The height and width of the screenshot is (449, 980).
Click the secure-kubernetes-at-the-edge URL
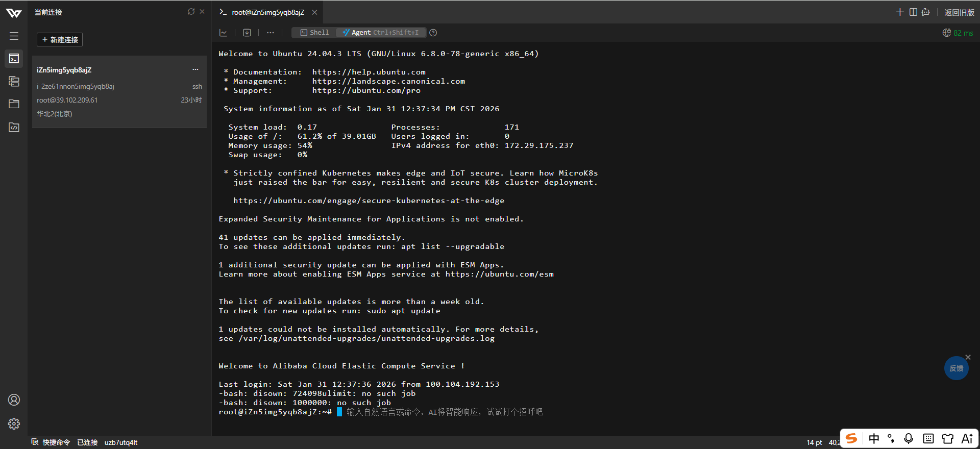[369, 201]
